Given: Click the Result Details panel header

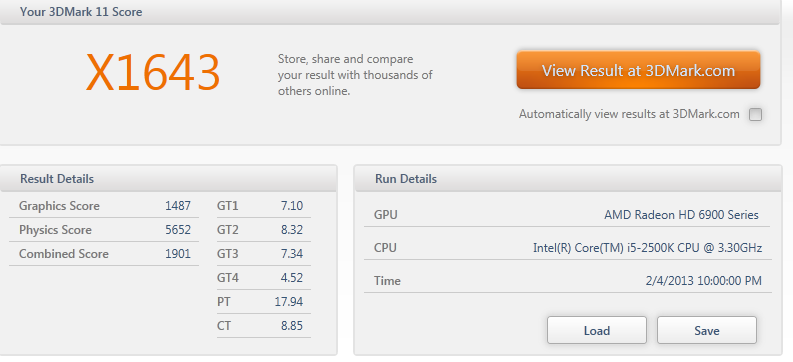Looking at the screenshot, I should (x=168, y=178).
